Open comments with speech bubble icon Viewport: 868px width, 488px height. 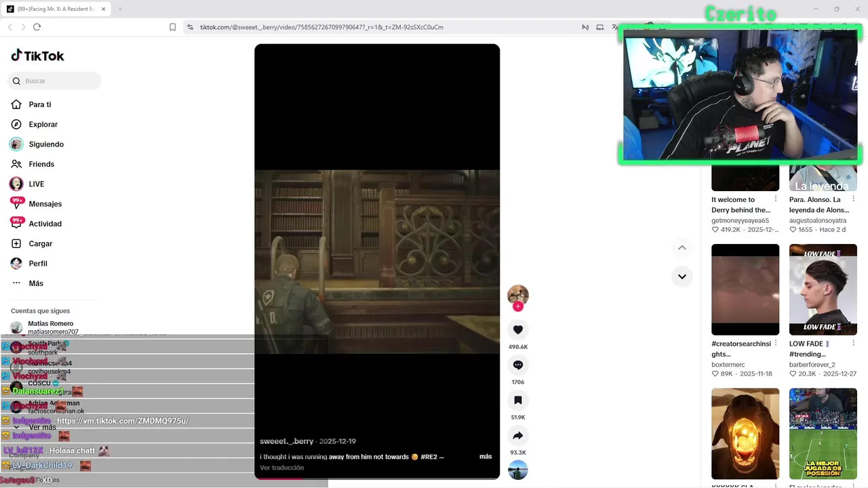(x=518, y=365)
